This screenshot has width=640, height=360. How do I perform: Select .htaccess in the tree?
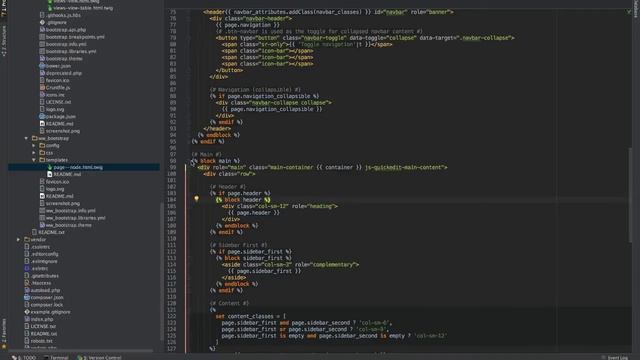point(41,283)
